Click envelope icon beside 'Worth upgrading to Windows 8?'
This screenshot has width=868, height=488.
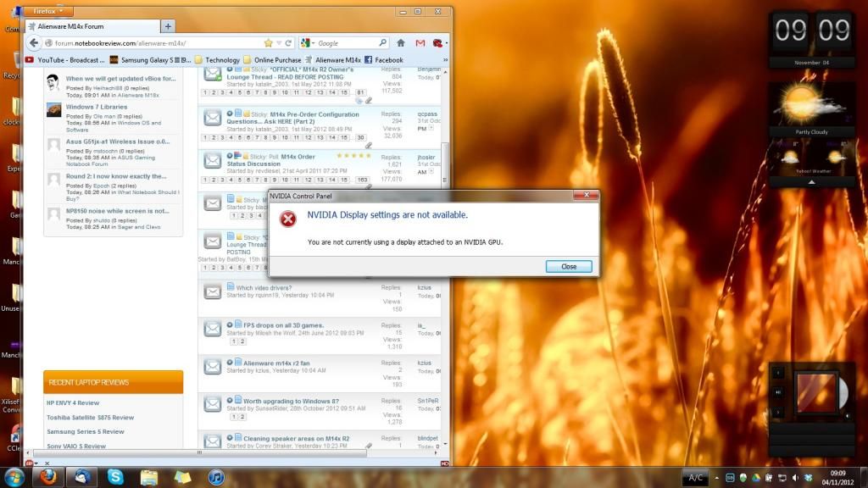[213, 404]
